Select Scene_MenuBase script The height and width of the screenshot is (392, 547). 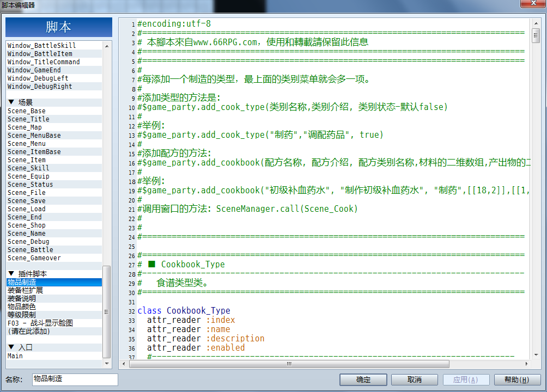pyautogui.click(x=54, y=136)
